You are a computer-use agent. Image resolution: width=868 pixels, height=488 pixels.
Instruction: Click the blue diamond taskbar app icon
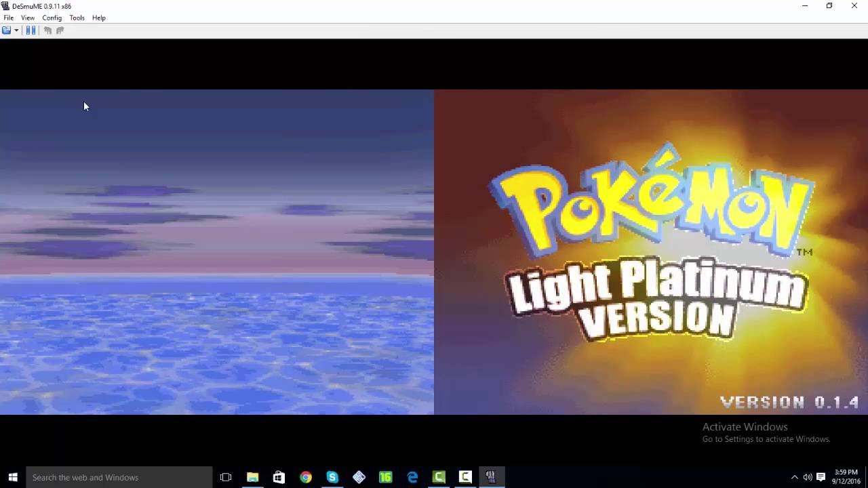tap(359, 477)
